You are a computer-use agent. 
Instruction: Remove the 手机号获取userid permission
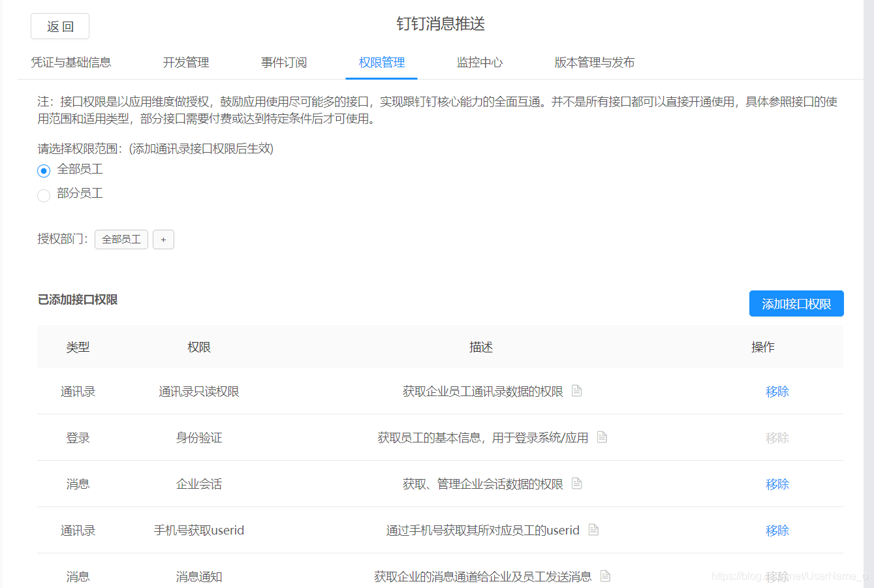pyautogui.click(x=777, y=531)
